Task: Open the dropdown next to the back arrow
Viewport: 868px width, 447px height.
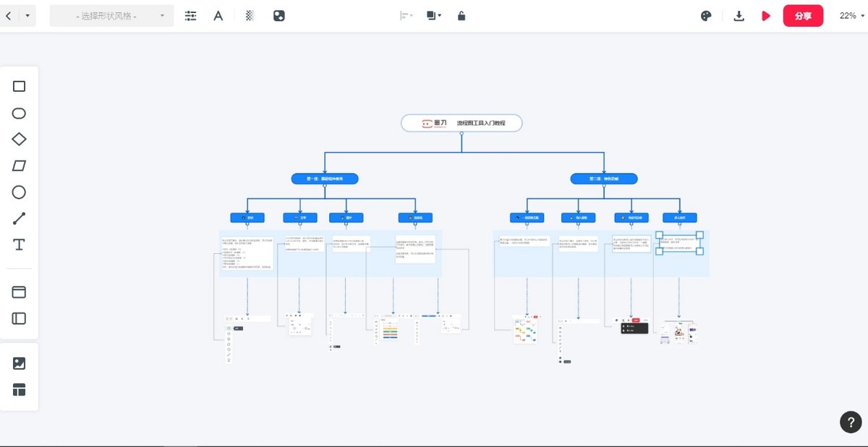Action: coord(27,15)
